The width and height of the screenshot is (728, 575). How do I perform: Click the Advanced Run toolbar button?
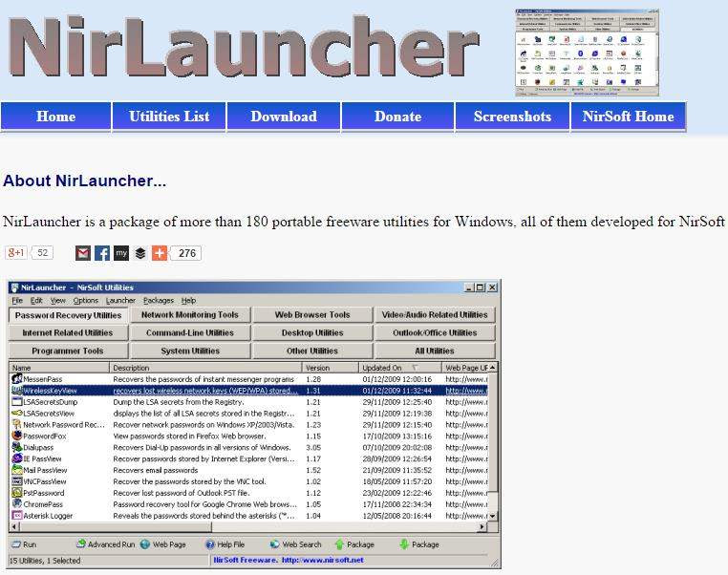[106, 544]
